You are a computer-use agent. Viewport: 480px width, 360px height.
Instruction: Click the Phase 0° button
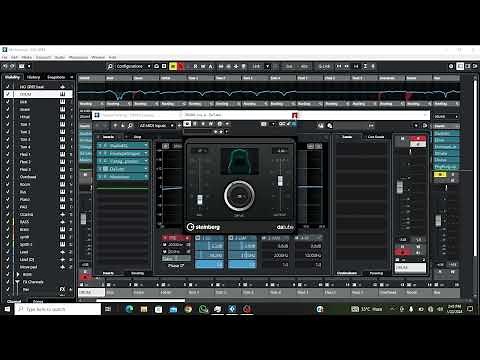pos(176,266)
